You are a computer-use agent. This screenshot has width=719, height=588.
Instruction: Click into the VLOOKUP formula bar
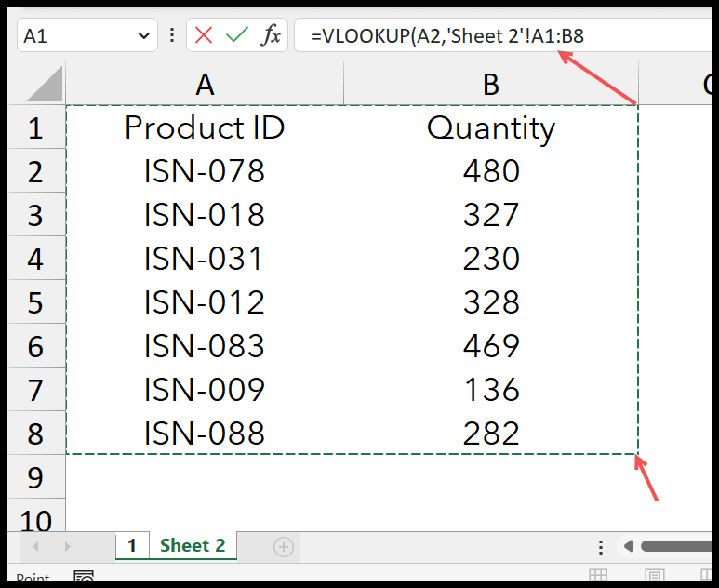click(503, 35)
